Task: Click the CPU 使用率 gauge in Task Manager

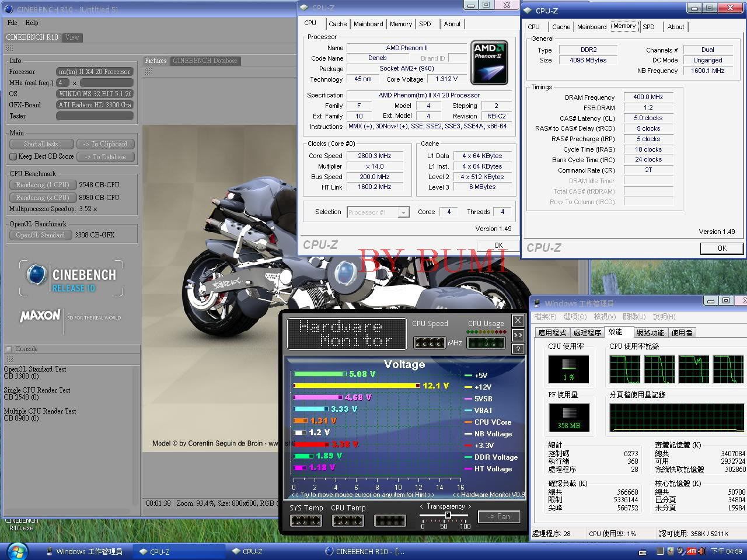Action: tap(568, 369)
